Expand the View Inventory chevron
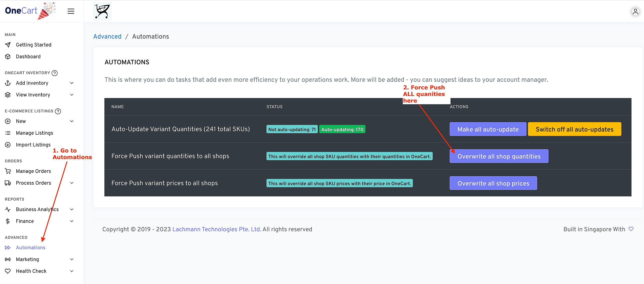Image resolution: width=644 pixels, height=284 pixels. [72, 95]
